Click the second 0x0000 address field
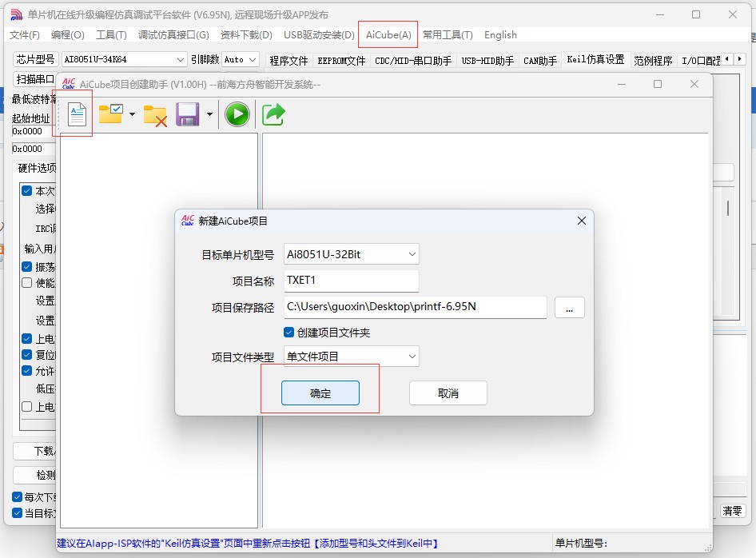This screenshot has width=756, height=558. click(34, 149)
